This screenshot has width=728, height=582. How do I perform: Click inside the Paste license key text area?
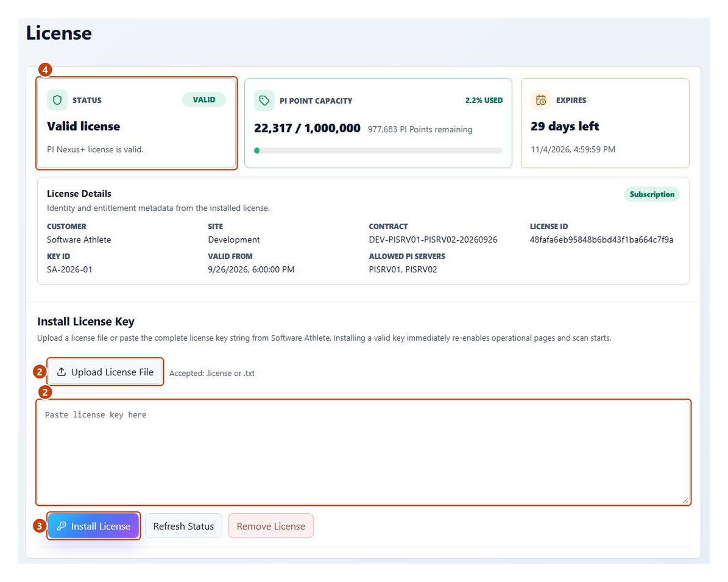pos(364,452)
